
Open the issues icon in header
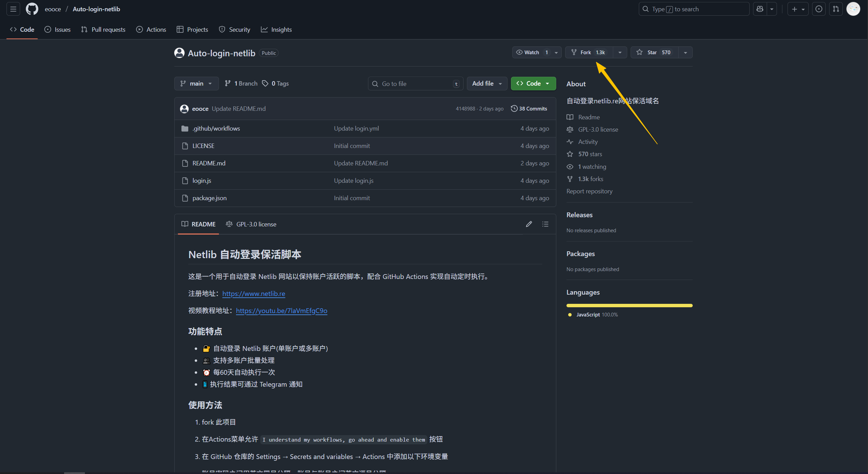coord(819,9)
